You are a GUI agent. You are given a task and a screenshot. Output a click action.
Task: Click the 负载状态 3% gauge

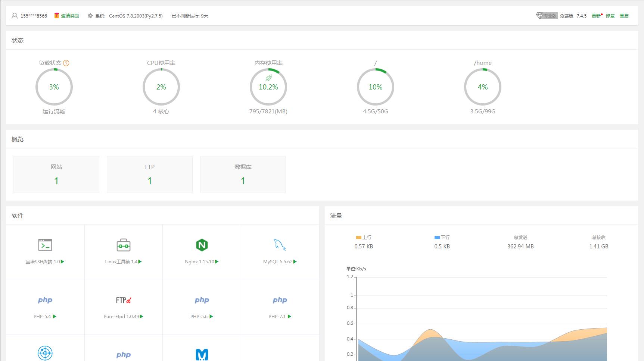tap(54, 87)
